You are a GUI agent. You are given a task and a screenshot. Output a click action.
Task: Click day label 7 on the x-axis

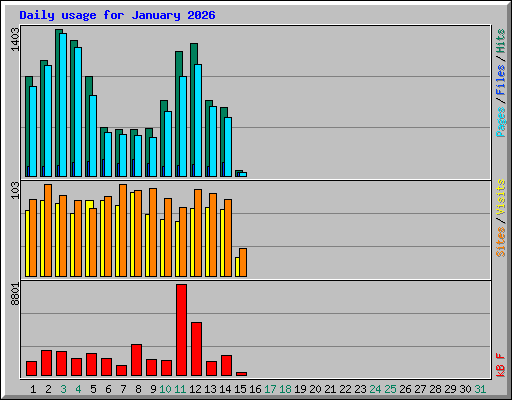click(x=123, y=389)
